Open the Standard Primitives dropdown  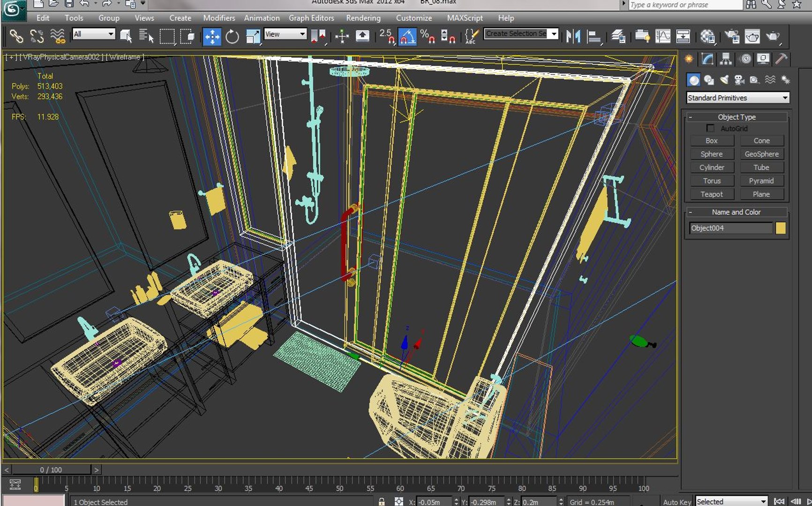(737, 97)
